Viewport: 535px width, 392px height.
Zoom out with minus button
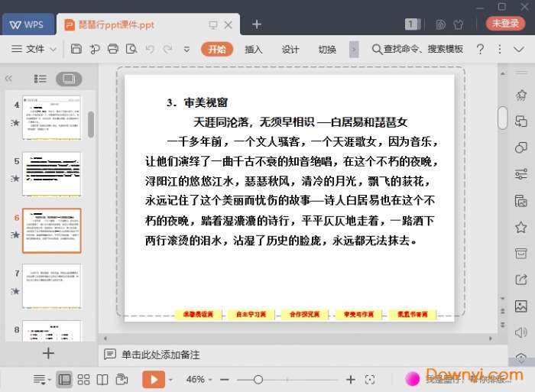(x=224, y=379)
